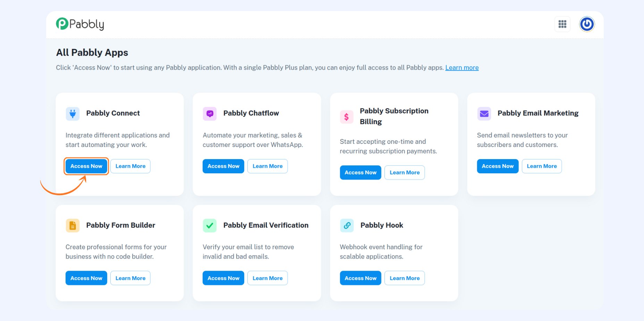The height and width of the screenshot is (321, 644).
Task: Access Now for Pabbly Email Verification
Action: (x=223, y=278)
